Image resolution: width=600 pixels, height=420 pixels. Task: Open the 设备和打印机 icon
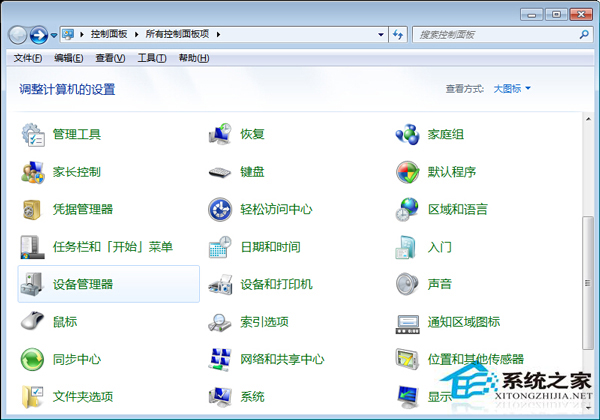pyautogui.click(x=220, y=285)
